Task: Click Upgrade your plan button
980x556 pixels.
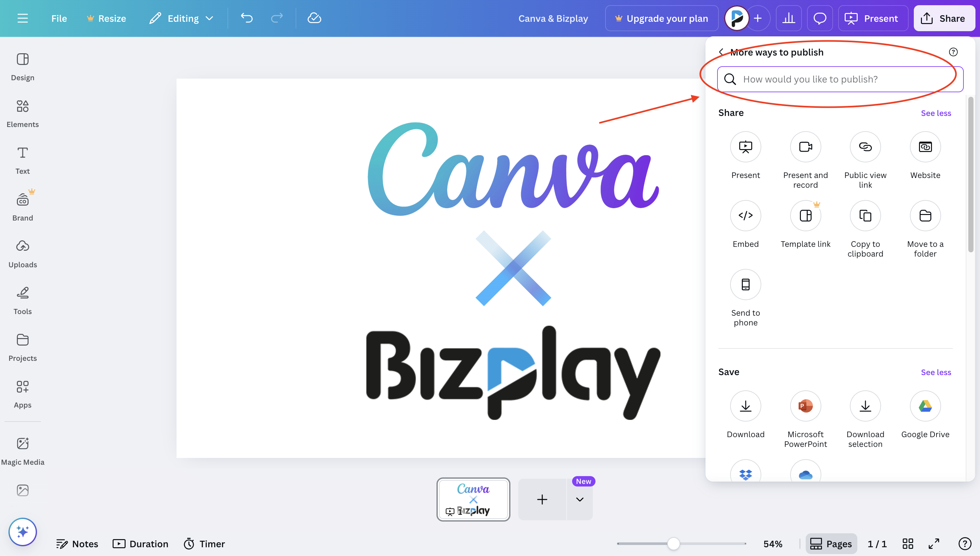Action: [662, 18]
